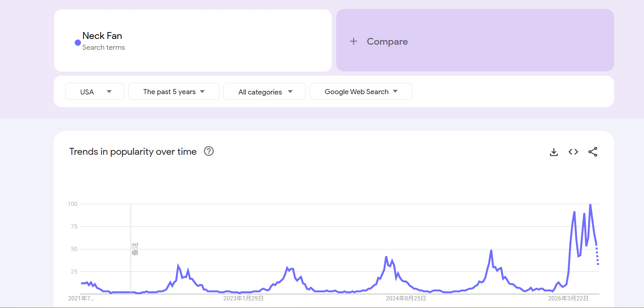Click the 25 y-axis label
The image size is (644, 308).
click(x=74, y=272)
